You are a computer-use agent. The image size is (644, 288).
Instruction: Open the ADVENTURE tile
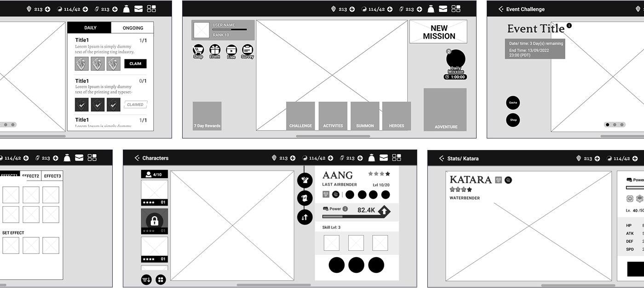pyautogui.click(x=445, y=109)
